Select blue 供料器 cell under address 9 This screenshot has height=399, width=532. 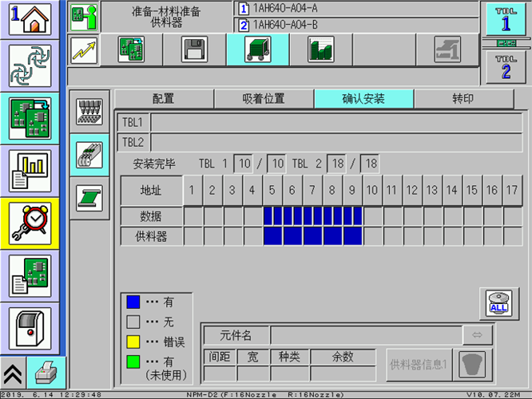click(x=353, y=236)
